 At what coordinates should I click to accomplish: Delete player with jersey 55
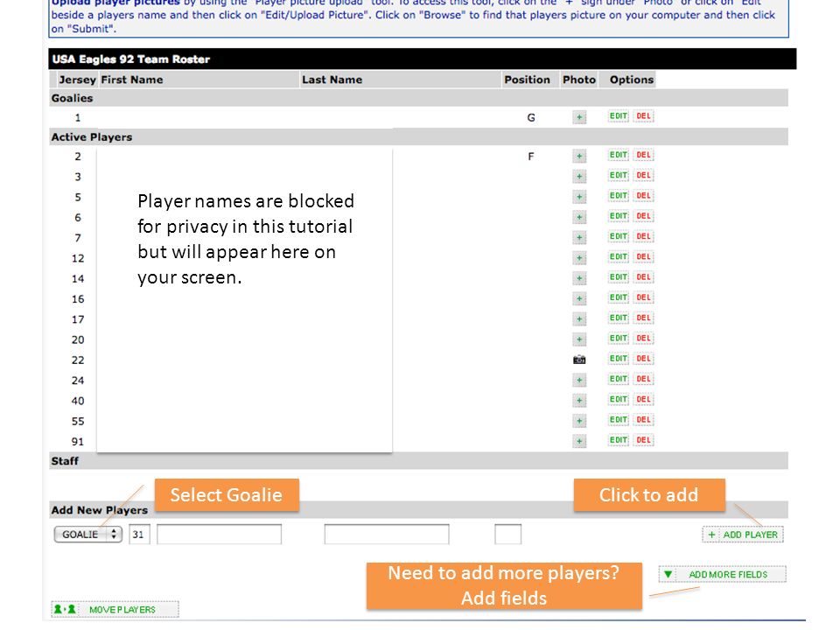click(x=643, y=420)
